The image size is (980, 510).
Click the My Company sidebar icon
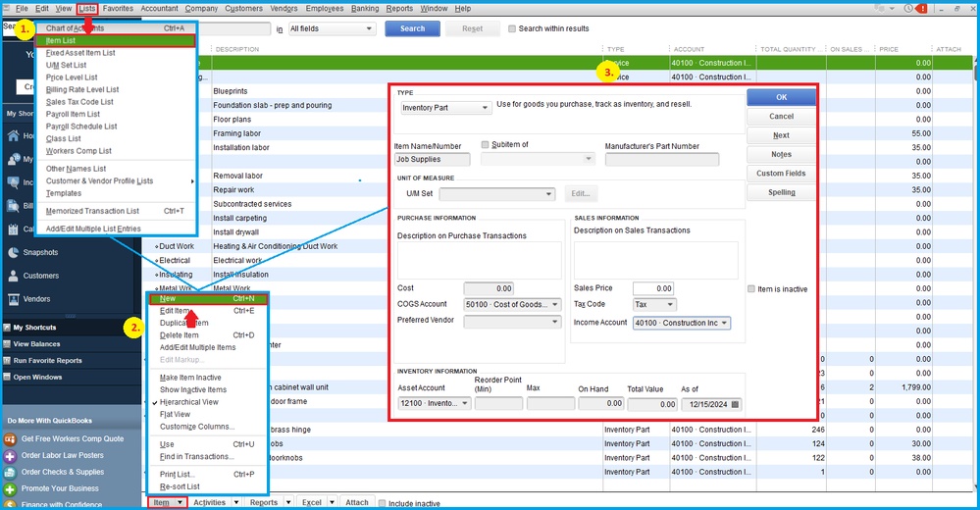click(x=13, y=159)
